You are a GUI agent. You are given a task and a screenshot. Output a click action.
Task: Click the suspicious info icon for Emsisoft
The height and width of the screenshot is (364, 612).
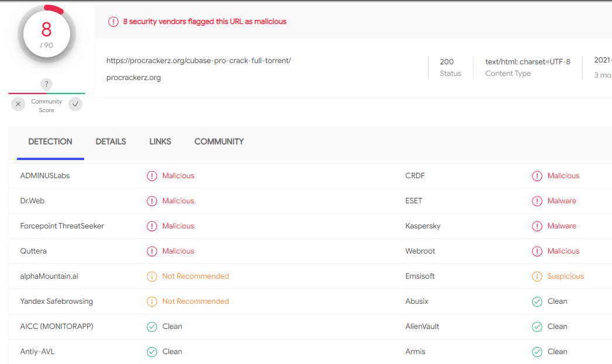coord(537,276)
